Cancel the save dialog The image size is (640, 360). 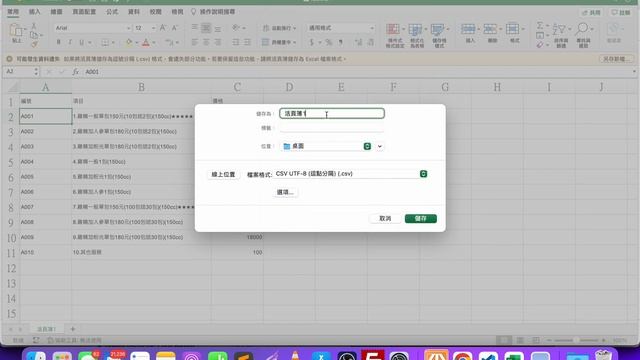pyautogui.click(x=385, y=218)
